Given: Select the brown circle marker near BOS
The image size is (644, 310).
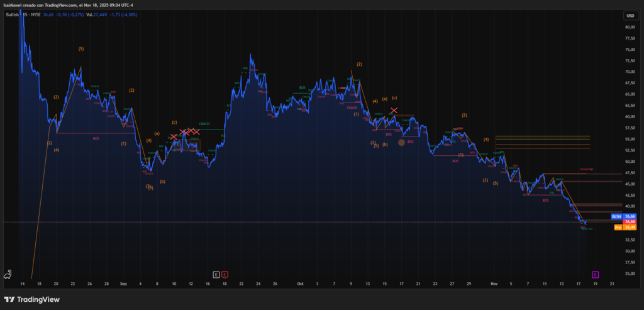Looking at the screenshot, I should pyautogui.click(x=401, y=143).
